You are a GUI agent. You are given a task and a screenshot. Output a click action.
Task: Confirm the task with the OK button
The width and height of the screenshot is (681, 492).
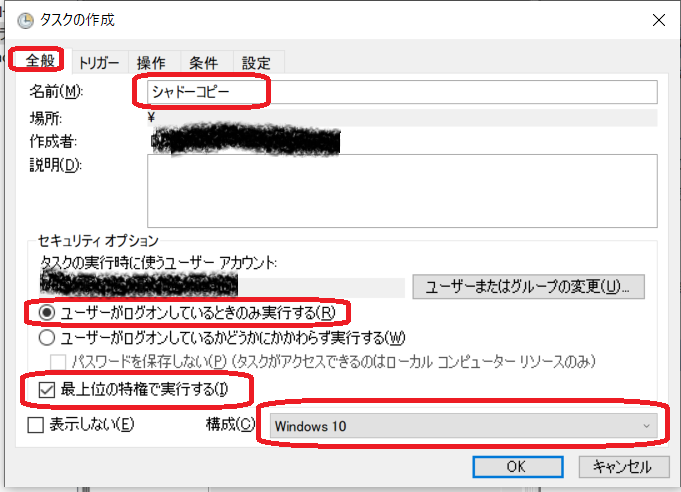click(x=515, y=466)
